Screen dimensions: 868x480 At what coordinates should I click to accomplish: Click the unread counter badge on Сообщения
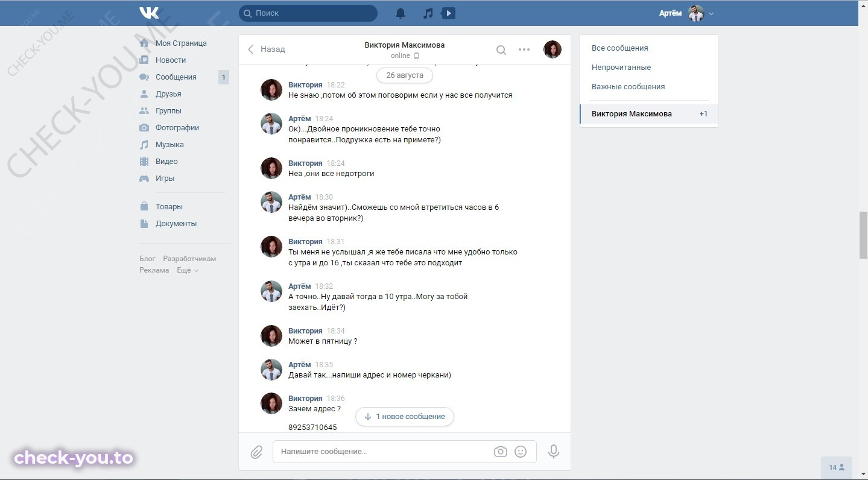223,77
